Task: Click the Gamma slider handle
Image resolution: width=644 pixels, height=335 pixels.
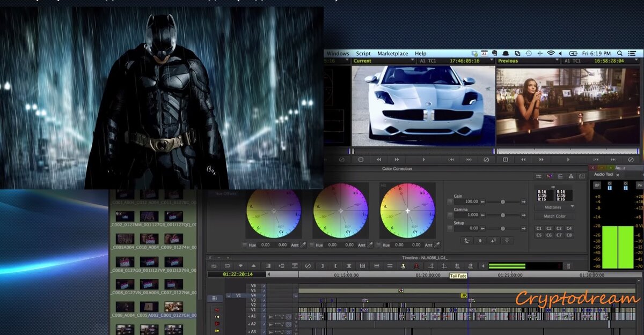Action: tap(503, 215)
